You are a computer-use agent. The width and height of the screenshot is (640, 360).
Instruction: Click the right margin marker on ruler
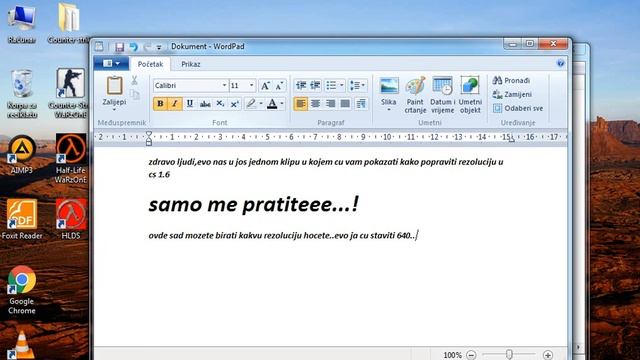pos(512,140)
